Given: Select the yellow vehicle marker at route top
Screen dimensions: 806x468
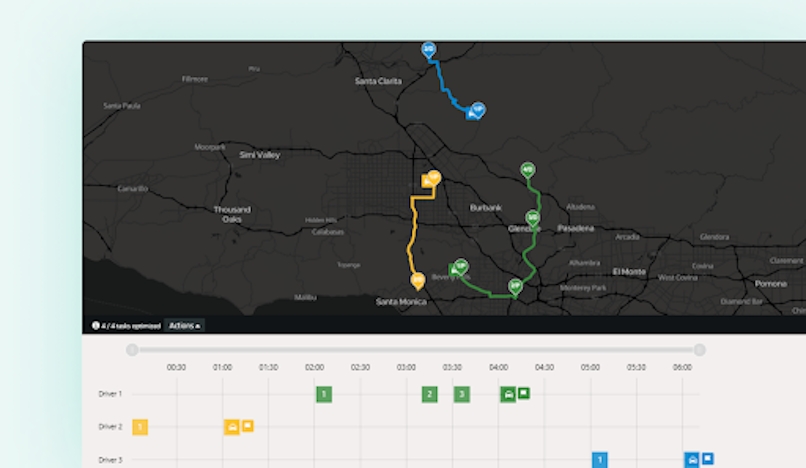Looking at the screenshot, I should coord(427,181).
